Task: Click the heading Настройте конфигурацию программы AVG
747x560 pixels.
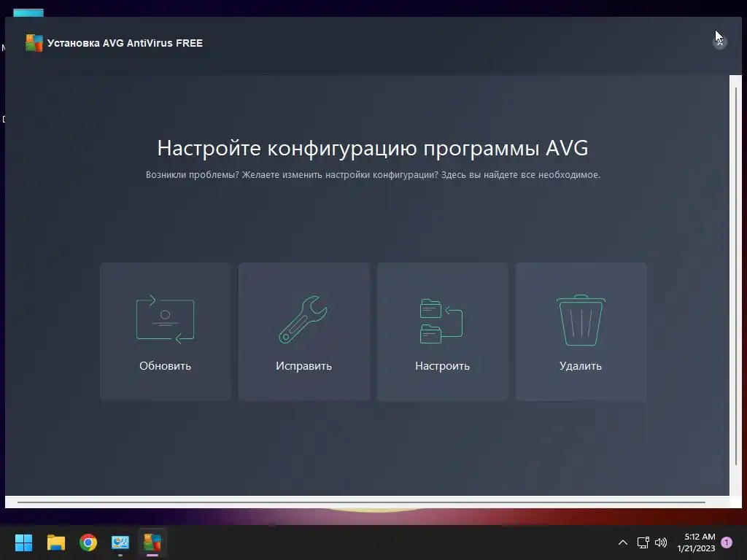Action: (373, 148)
